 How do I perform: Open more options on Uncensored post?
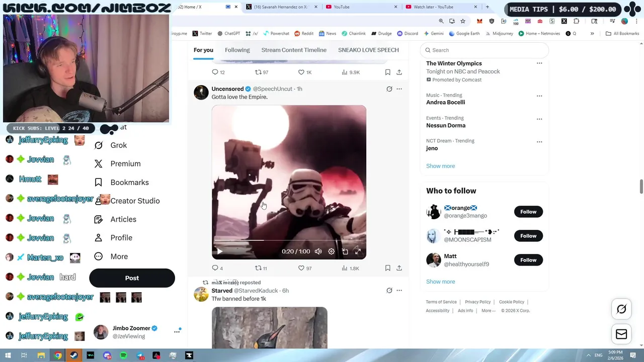click(399, 89)
